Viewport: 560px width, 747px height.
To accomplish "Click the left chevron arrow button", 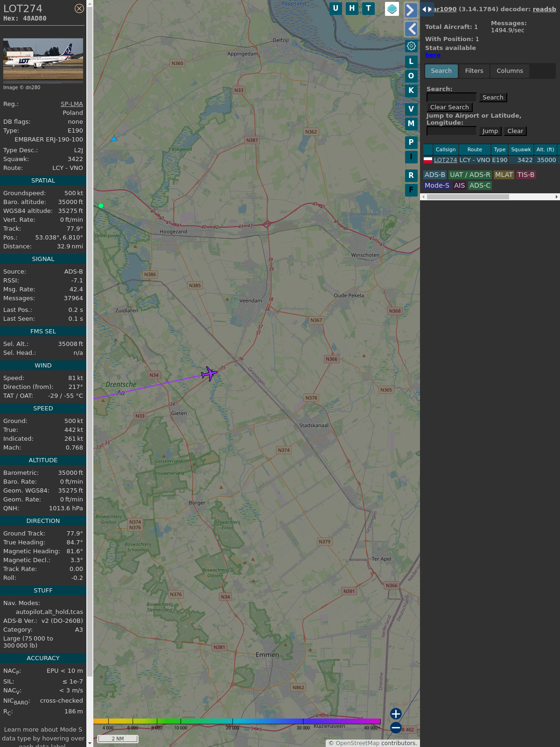I will (x=411, y=29).
